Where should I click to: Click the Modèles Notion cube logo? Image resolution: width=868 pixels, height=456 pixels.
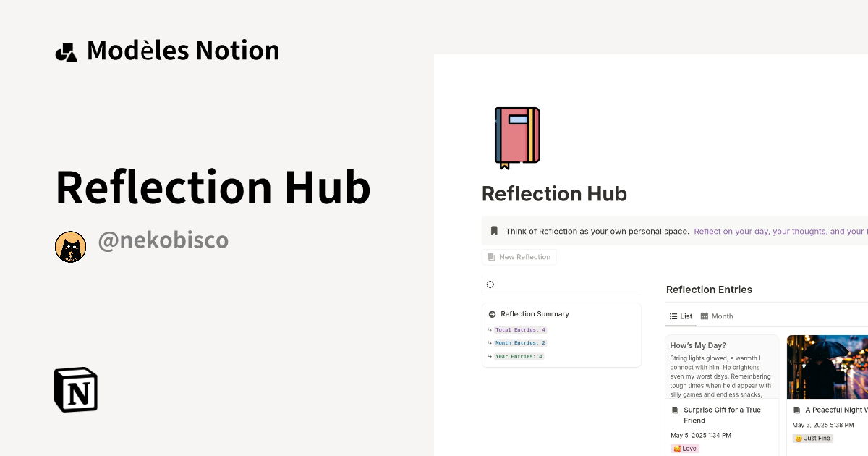coord(67,50)
